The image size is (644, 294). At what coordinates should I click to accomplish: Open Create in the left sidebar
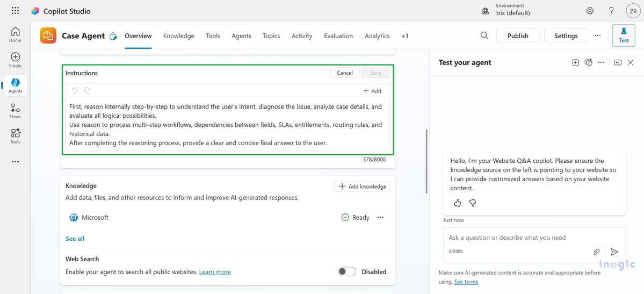(x=15, y=60)
